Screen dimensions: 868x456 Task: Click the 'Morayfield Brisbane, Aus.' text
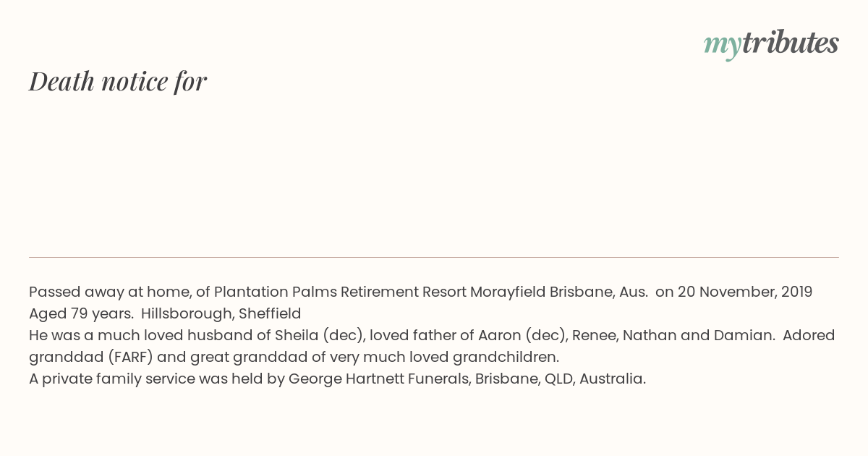[x=559, y=292]
